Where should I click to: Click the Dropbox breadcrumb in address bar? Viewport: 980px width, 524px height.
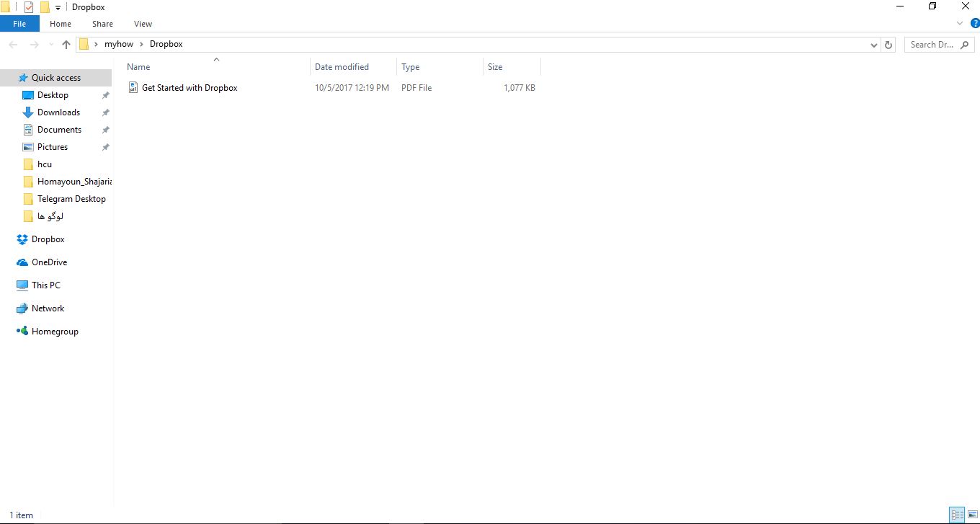[166, 44]
